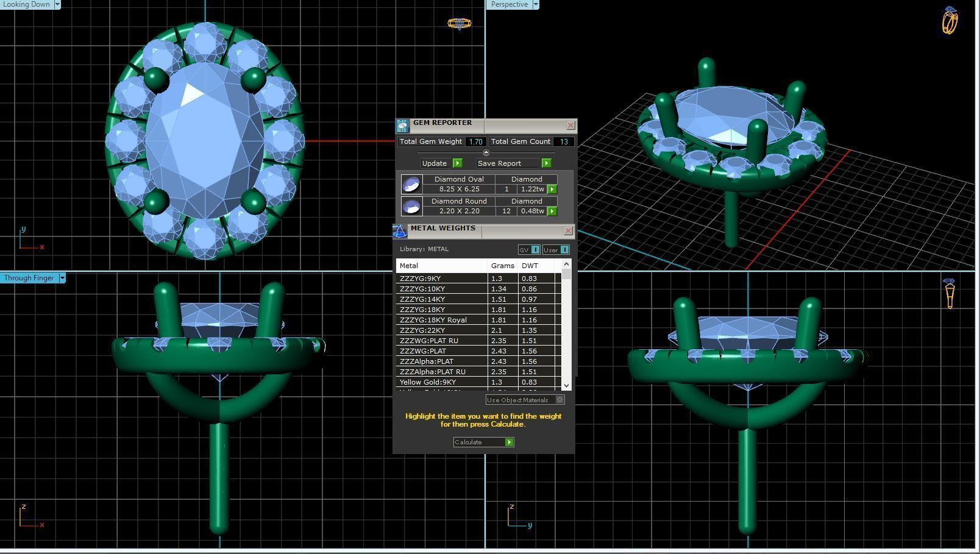Select the Yellow Gold:9KY metal row
Viewport: 980px width, 554px height.
pos(478,382)
